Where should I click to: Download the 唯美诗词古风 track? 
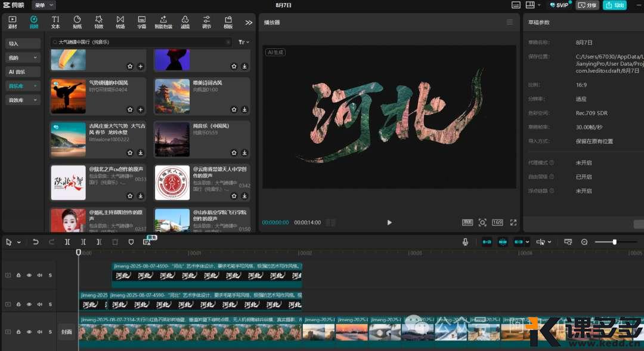click(x=244, y=109)
